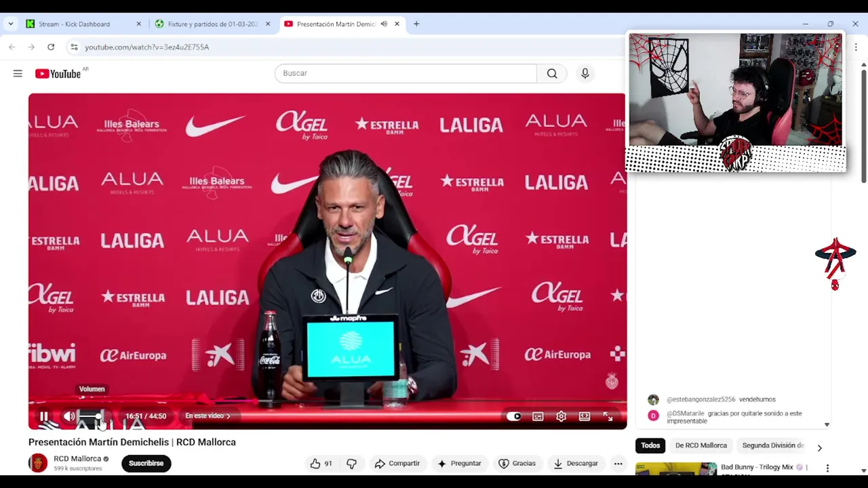
Task: Click the esteban gonzalez chat avatar
Action: click(x=653, y=400)
